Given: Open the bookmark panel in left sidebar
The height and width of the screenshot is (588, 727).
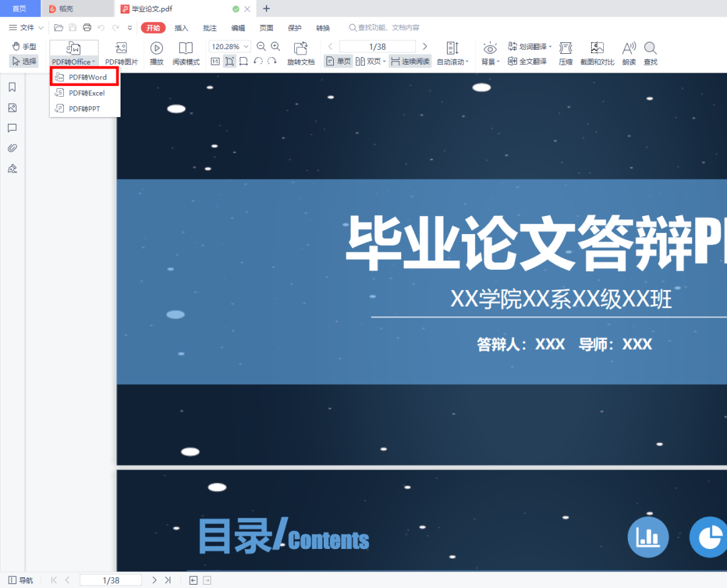Looking at the screenshot, I should tap(12, 87).
